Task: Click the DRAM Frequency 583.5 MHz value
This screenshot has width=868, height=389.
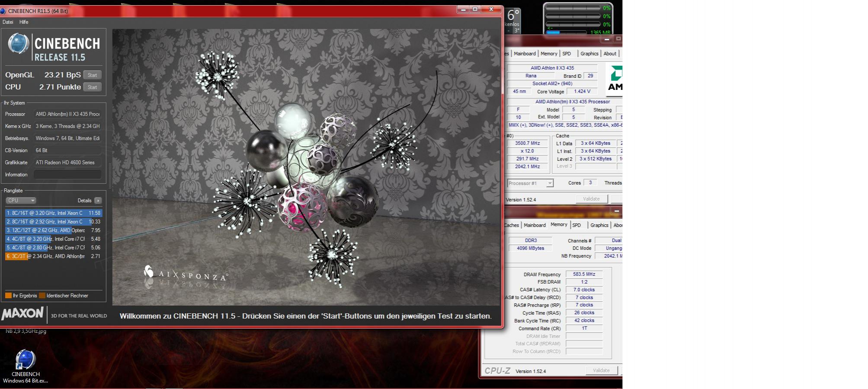Action: (584, 274)
